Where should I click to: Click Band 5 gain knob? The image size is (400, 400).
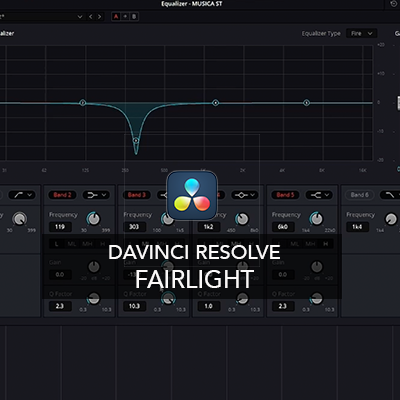point(317,267)
